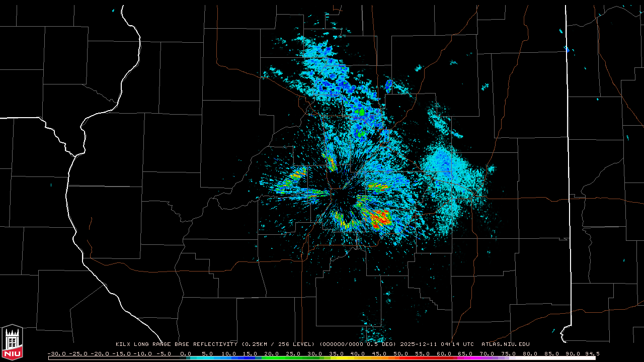Click the thick white vertical state border line

[568, 151]
